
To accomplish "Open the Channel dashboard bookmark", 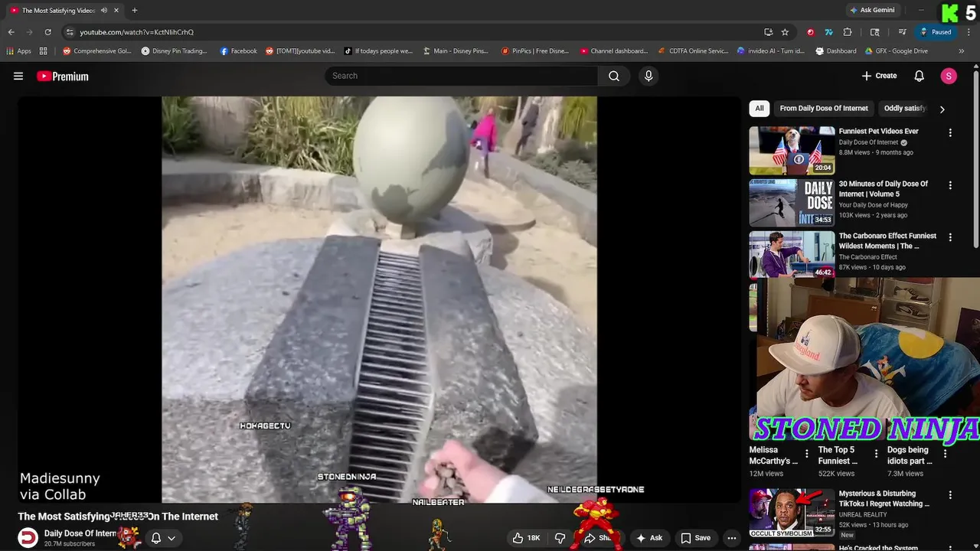I will (x=614, y=51).
